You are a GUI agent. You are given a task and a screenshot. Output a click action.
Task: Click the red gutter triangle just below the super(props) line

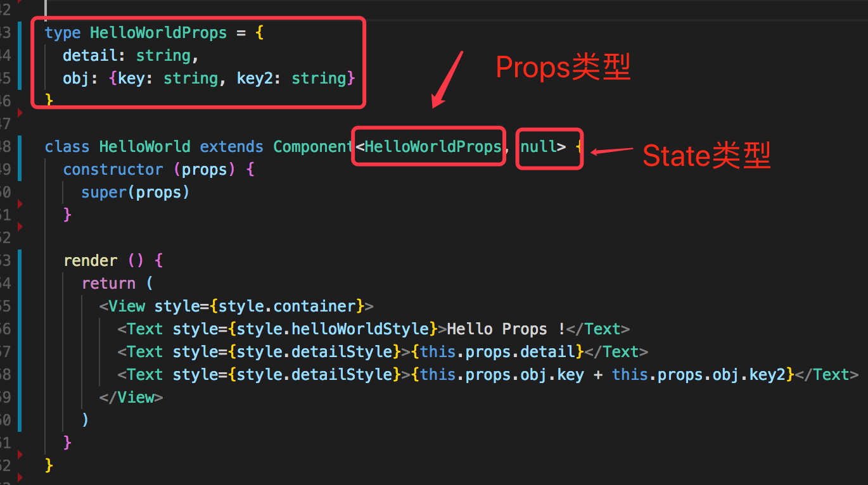(21, 204)
